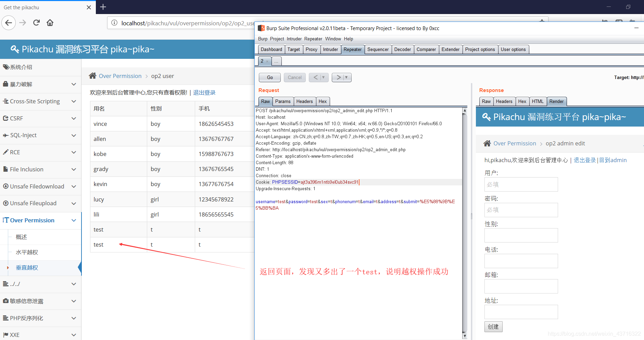Image resolution: width=644 pixels, height=340 pixels.
Task: Click the home icon in browser breadcrumb
Action: point(92,76)
